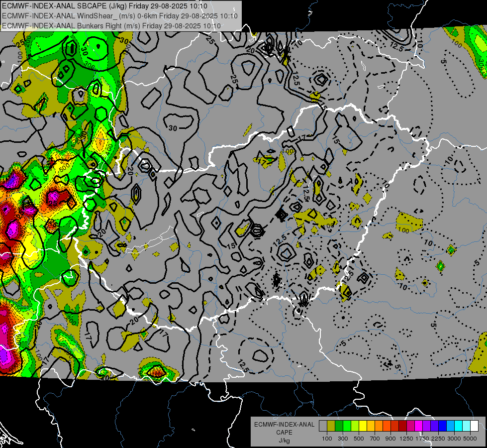This screenshot has width=487, height=448.
Task: Click the 900 value under legend bar
Action: (390, 439)
